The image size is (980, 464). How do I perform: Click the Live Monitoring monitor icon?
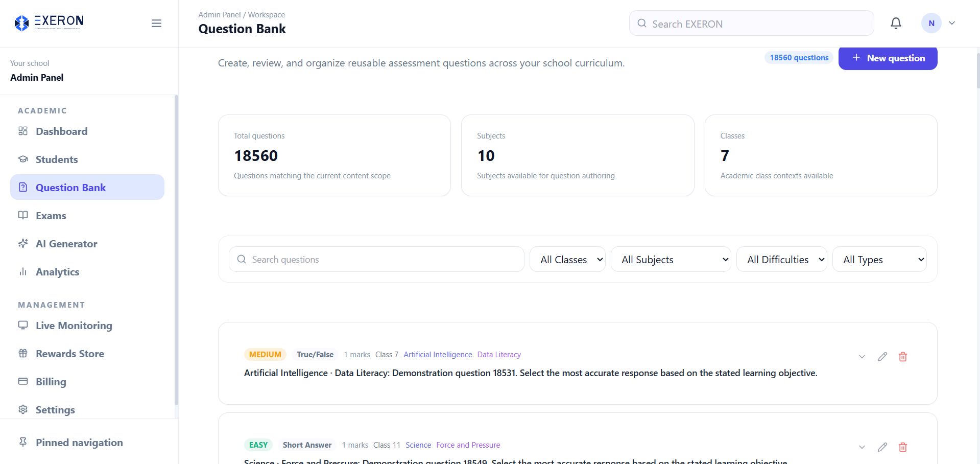coord(23,325)
